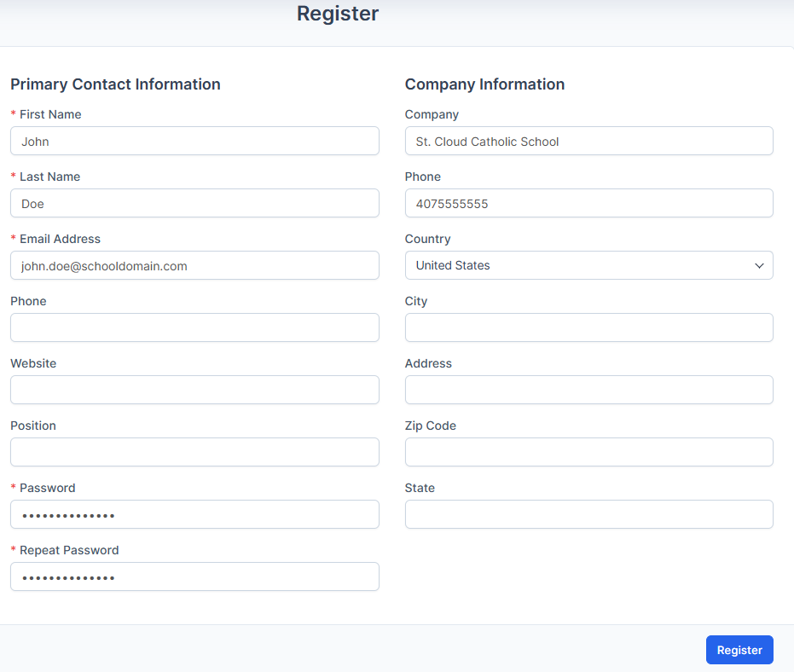
Task: Select the empty Website field
Action: point(194,390)
